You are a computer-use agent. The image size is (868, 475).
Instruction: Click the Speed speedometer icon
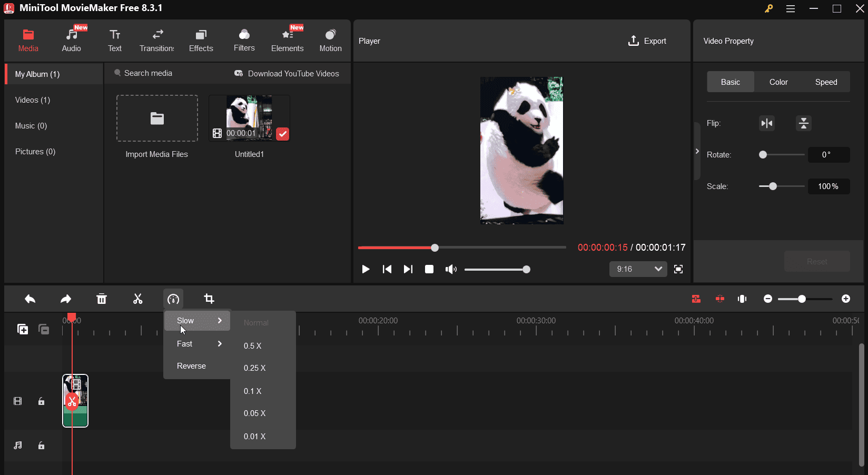(x=173, y=299)
